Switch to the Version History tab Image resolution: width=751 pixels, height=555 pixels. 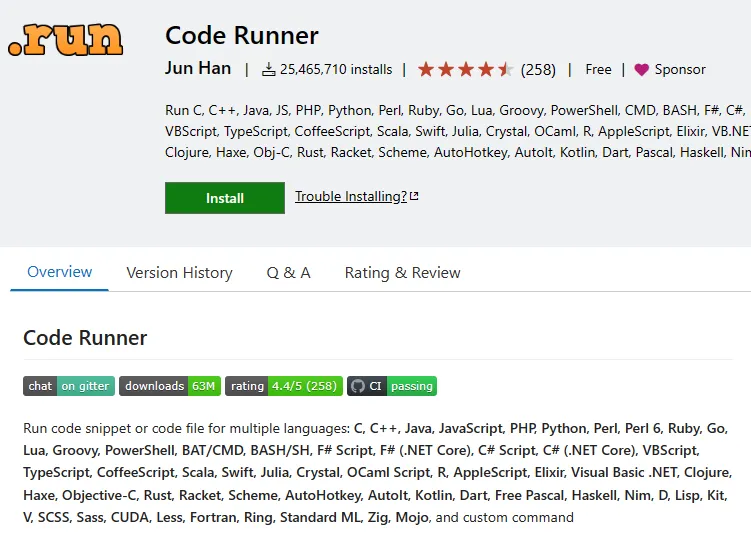pyautogui.click(x=179, y=272)
